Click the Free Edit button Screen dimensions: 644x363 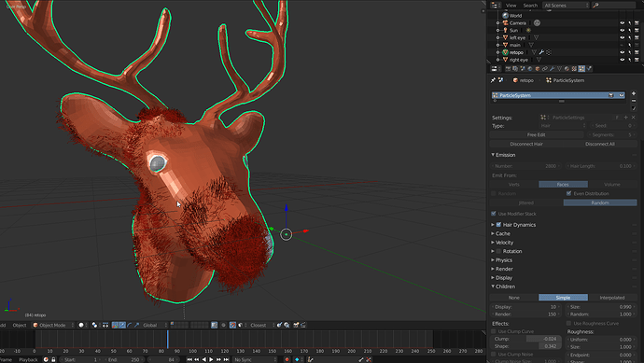pos(536,134)
